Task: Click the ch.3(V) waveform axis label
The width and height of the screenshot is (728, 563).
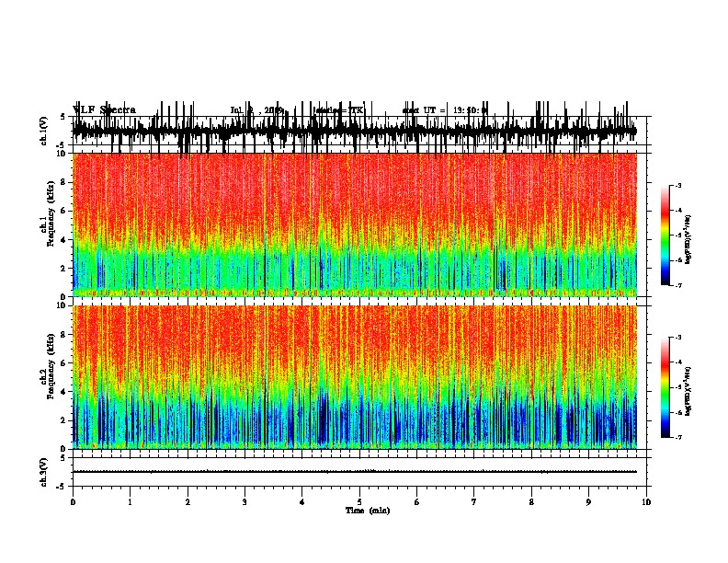Action: tap(44, 472)
